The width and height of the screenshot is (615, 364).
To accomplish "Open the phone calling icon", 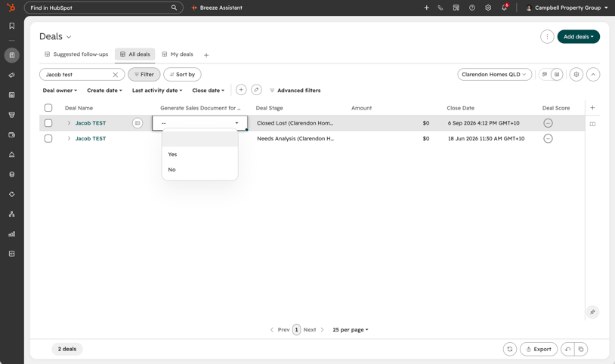I will point(440,8).
